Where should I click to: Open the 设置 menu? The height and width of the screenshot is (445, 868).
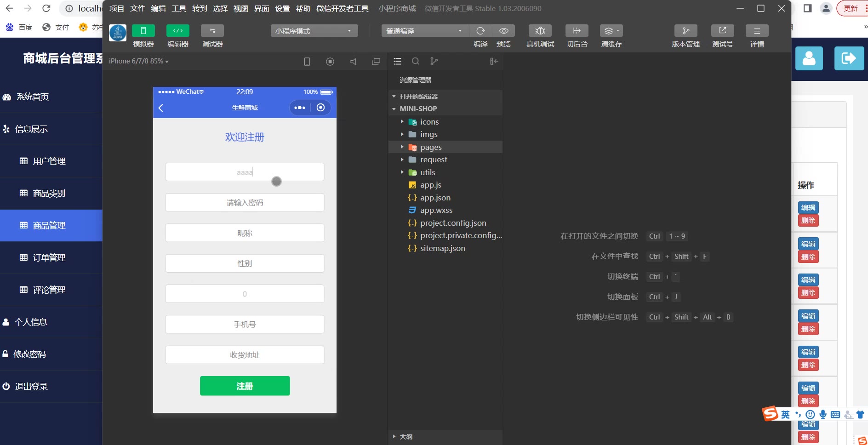click(x=282, y=8)
